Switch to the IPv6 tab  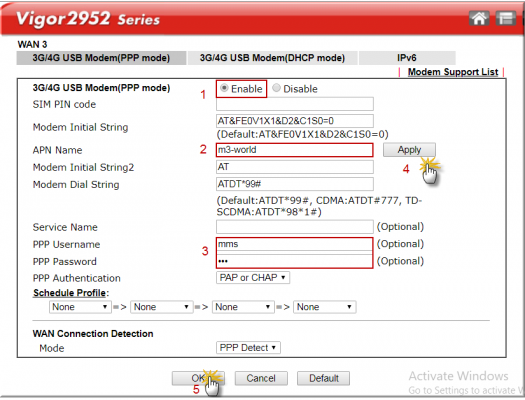(x=407, y=58)
